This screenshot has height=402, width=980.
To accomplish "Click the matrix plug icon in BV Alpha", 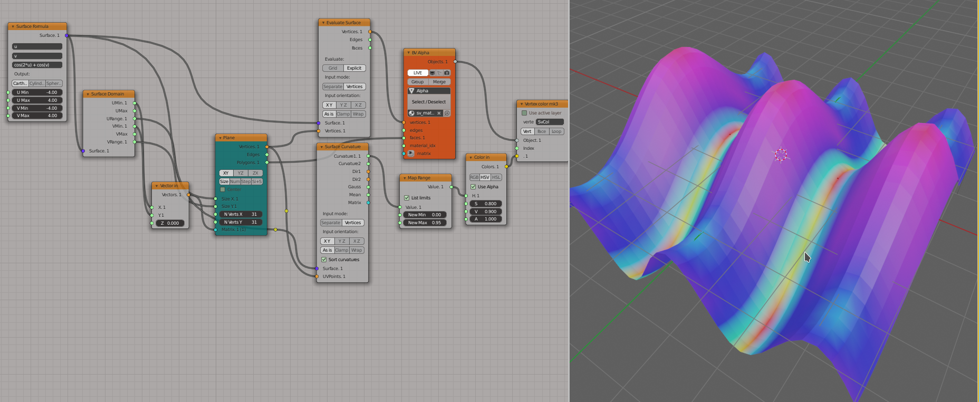I will (x=411, y=154).
